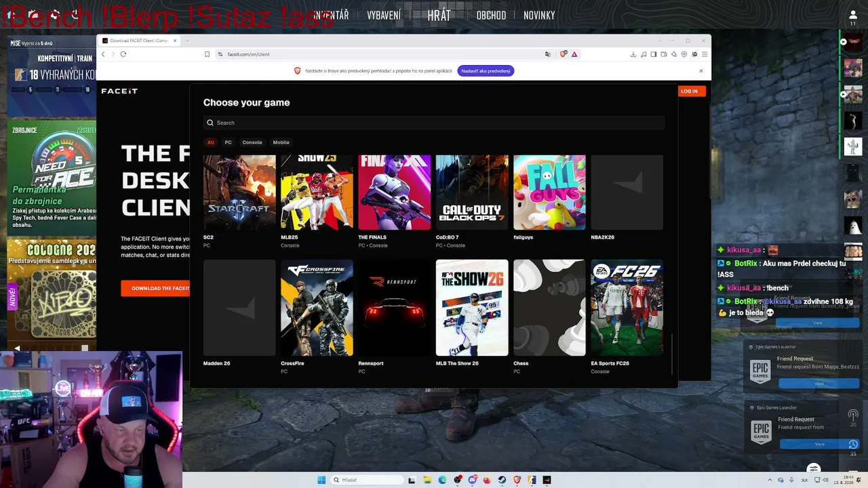Close the Download FACEIT Client tab
The height and width of the screenshot is (488, 868).
(x=174, y=41)
